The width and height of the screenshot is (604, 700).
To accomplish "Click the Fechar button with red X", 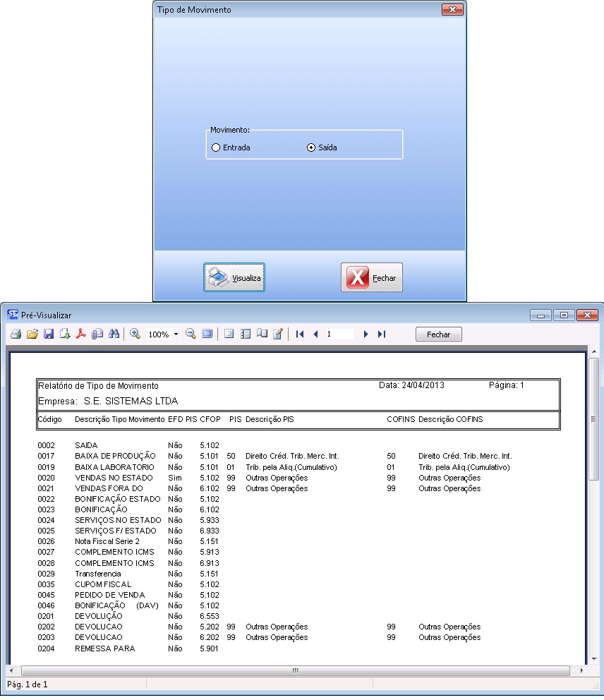I will pos(372,278).
